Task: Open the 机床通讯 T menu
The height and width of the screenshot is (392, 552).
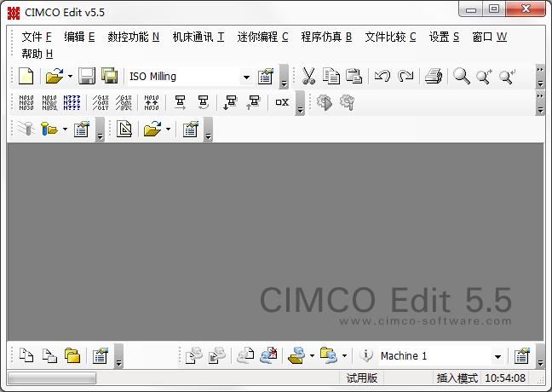Action: click(x=198, y=37)
